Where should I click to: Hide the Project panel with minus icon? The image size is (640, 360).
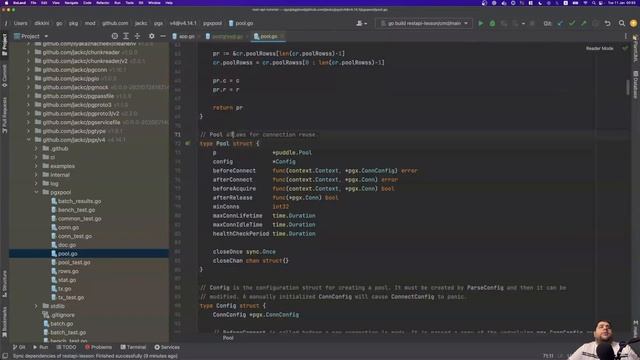[163, 36]
